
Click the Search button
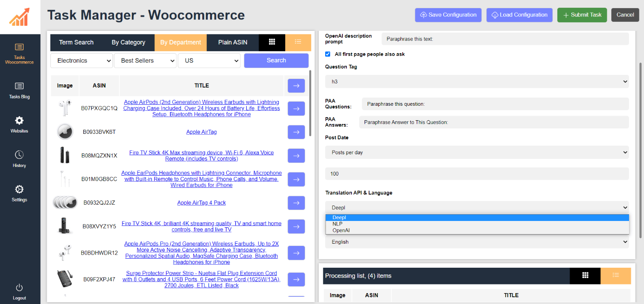click(276, 60)
